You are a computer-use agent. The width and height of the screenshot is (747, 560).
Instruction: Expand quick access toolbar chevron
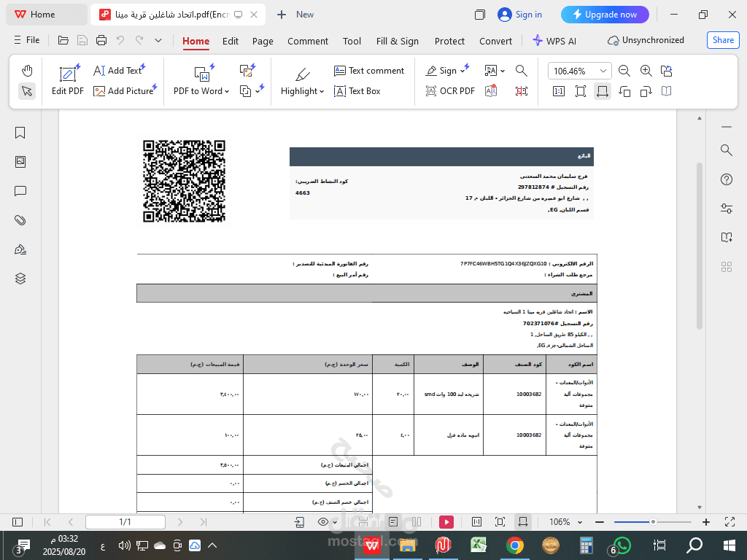[x=158, y=41]
